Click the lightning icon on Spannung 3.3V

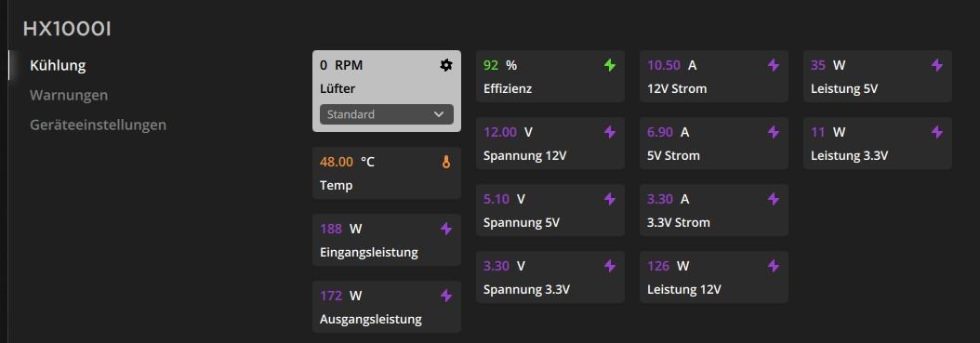pos(609,266)
